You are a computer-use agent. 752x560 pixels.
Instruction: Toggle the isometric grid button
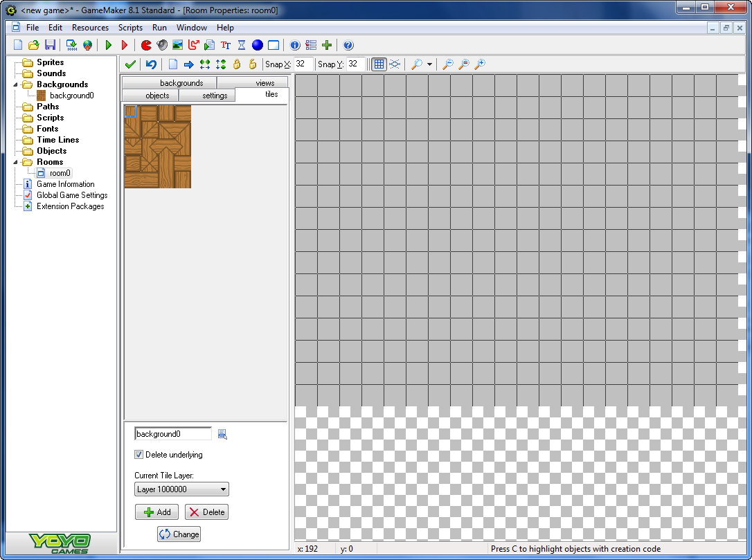pyautogui.click(x=395, y=64)
